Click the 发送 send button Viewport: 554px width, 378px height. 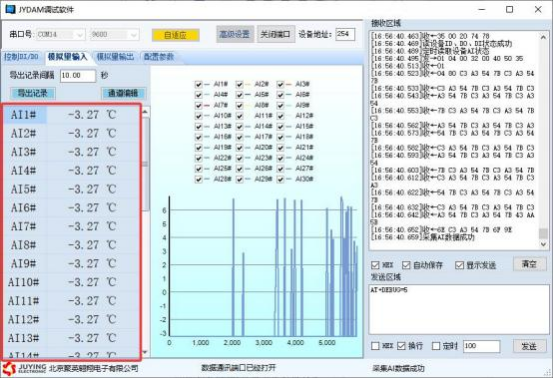click(529, 346)
